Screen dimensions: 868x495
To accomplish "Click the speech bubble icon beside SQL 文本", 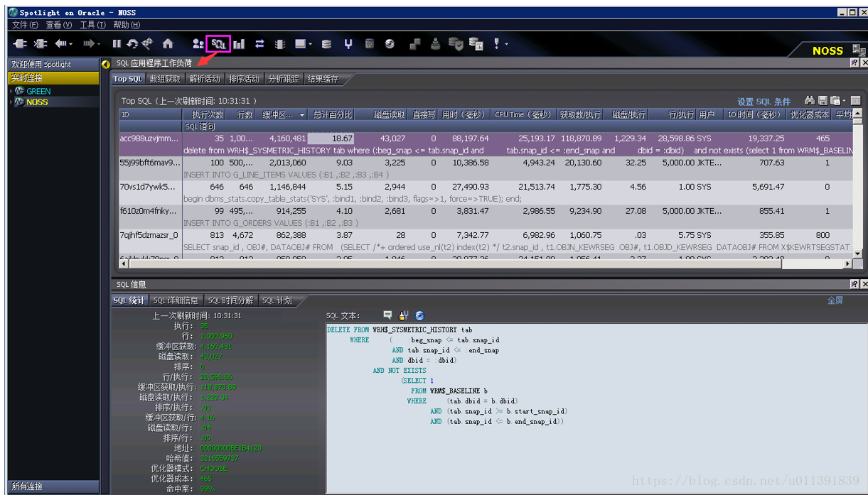I will [x=387, y=315].
